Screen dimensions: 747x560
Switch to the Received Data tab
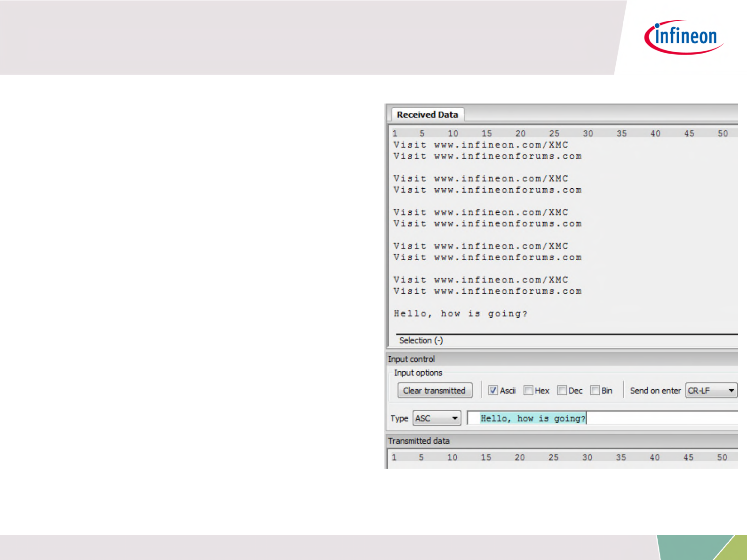pos(427,114)
